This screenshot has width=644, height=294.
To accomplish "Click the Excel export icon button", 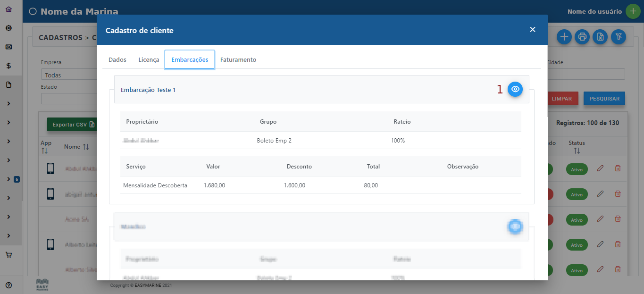I will tap(600, 37).
